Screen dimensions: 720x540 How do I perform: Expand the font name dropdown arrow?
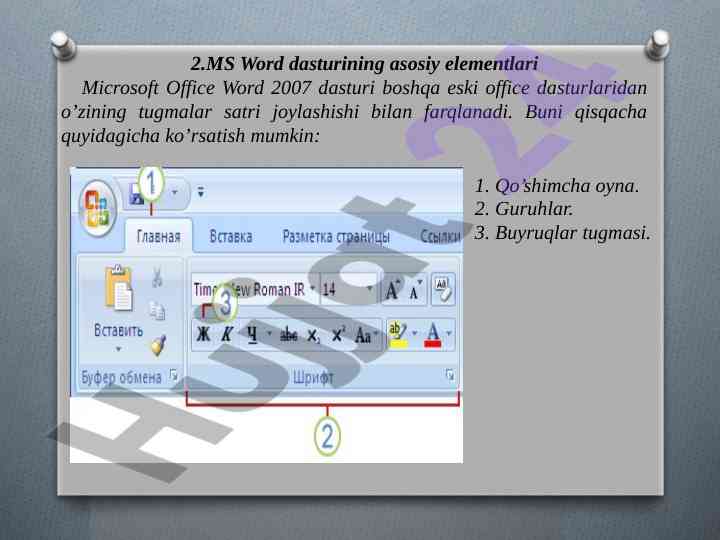tap(312, 289)
